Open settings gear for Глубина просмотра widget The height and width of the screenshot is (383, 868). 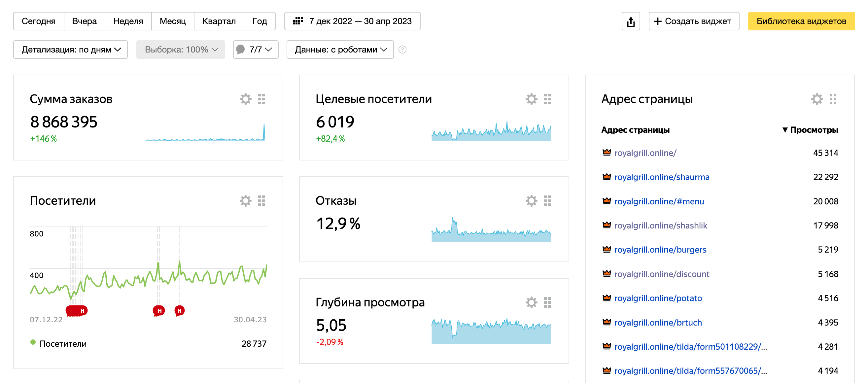click(531, 302)
